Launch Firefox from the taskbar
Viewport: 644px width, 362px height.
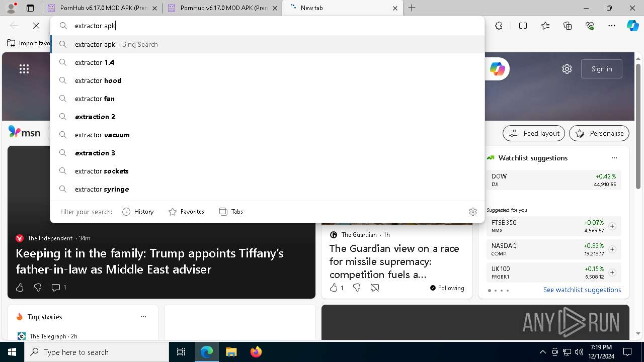(x=256, y=352)
